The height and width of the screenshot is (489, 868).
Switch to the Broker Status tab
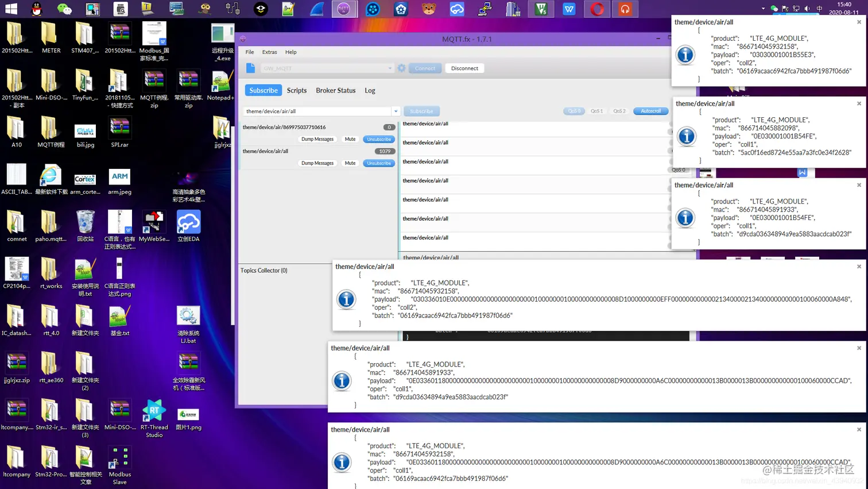[x=336, y=90]
